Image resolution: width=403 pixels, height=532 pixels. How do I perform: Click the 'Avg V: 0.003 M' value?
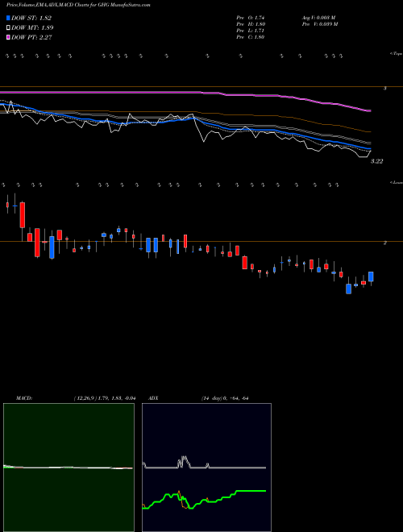pyautogui.click(x=318, y=17)
